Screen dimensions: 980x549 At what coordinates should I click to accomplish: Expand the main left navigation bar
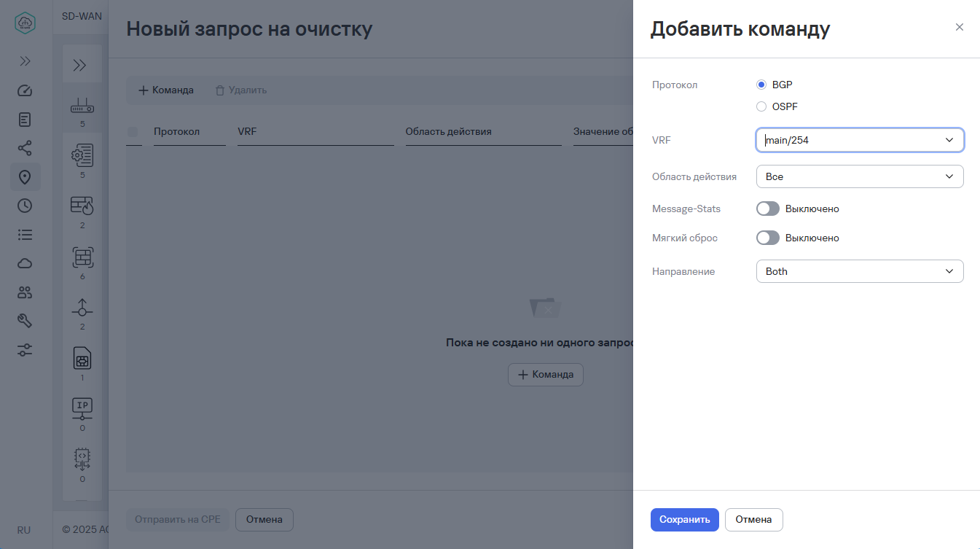pos(26,61)
